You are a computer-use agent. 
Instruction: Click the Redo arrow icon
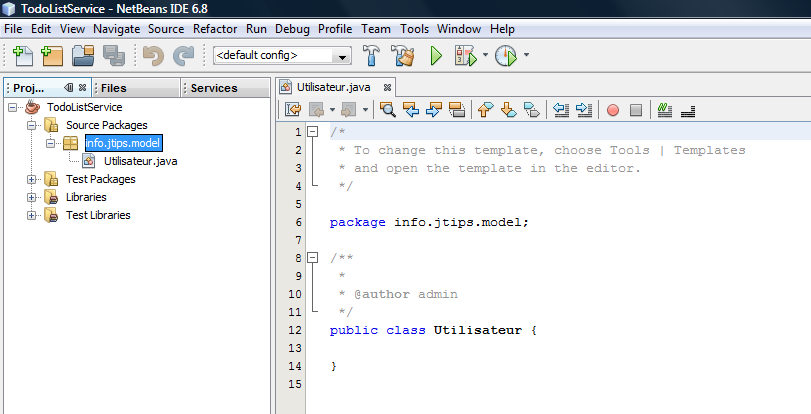(183, 55)
